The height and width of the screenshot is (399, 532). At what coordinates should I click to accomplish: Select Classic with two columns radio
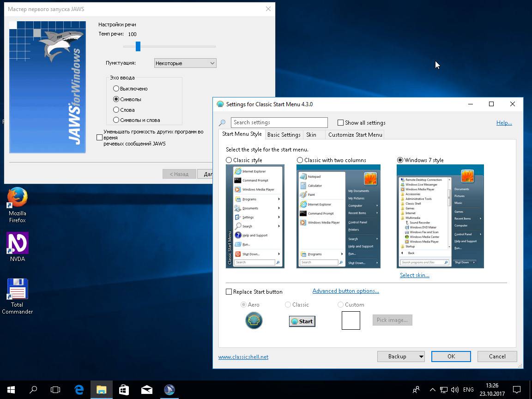point(300,160)
